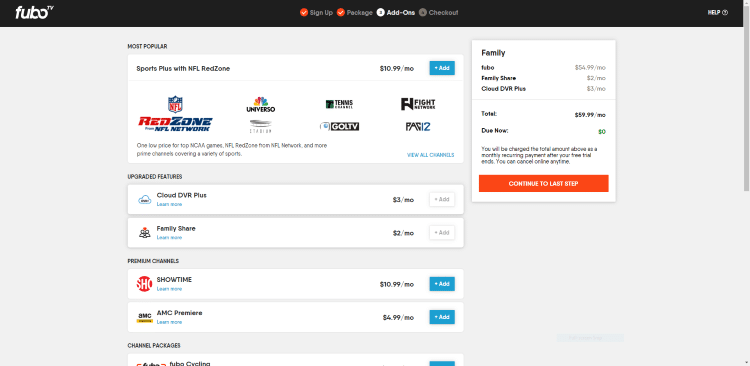Click the Tennis Channel logo

pyautogui.click(x=339, y=104)
